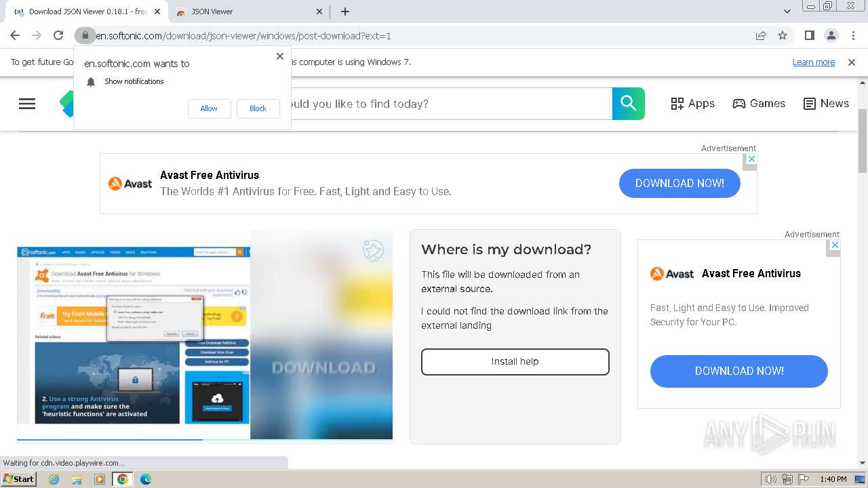This screenshot has height=488, width=868.
Task: Open a new browser tab
Action: click(x=344, y=12)
